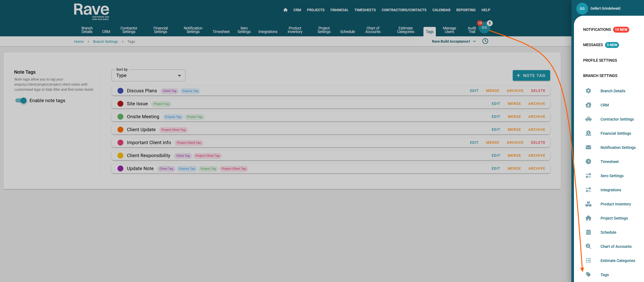Click the purple Update Note color dot
Viewport: 644px width, 282px height.
[120, 168]
